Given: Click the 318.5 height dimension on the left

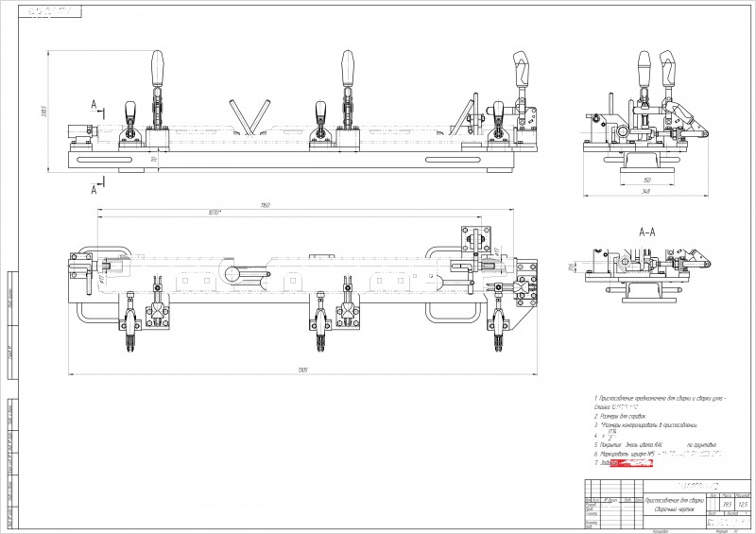Looking at the screenshot, I should pos(43,112).
